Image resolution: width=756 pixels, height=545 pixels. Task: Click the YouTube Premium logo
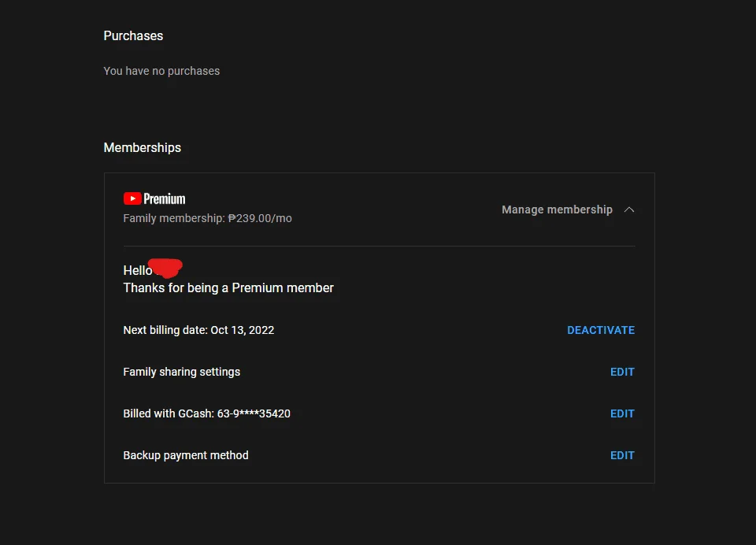click(154, 198)
